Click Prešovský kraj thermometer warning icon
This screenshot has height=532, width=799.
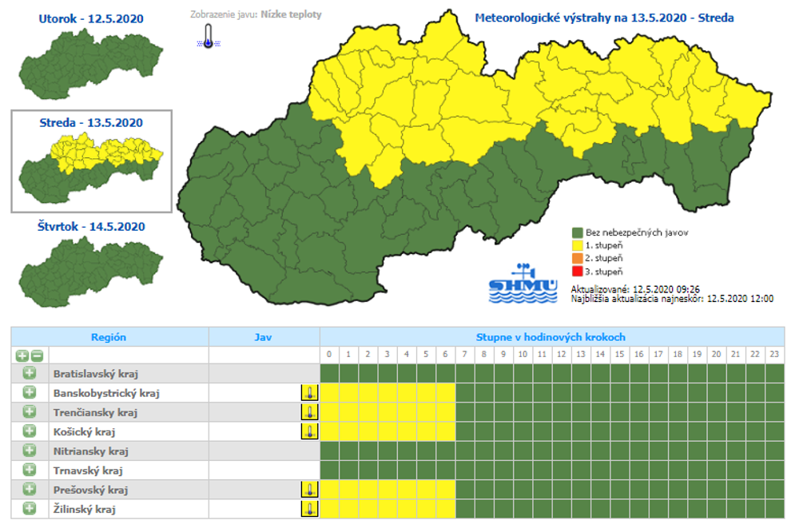(x=309, y=490)
